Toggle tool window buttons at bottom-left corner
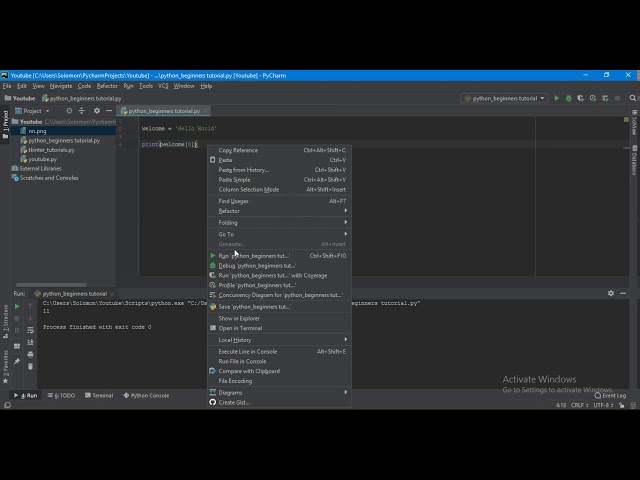Viewport: 640px width, 480px height. point(7,405)
